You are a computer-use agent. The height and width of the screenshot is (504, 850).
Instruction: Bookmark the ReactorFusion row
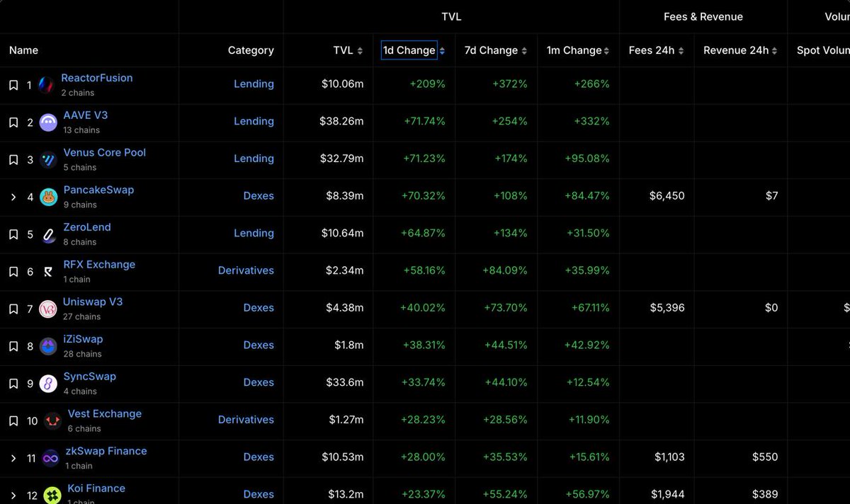coord(13,85)
